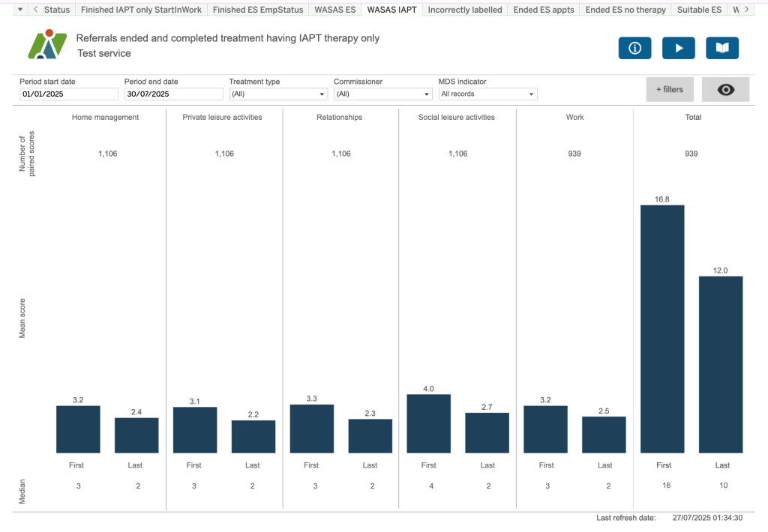
Task: Click the service logo icon
Action: 47,45
